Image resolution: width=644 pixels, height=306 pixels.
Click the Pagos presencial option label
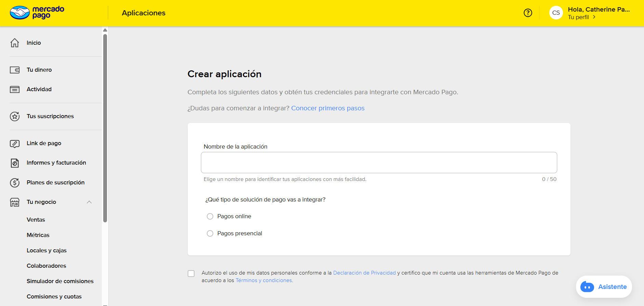pyautogui.click(x=240, y=233)
